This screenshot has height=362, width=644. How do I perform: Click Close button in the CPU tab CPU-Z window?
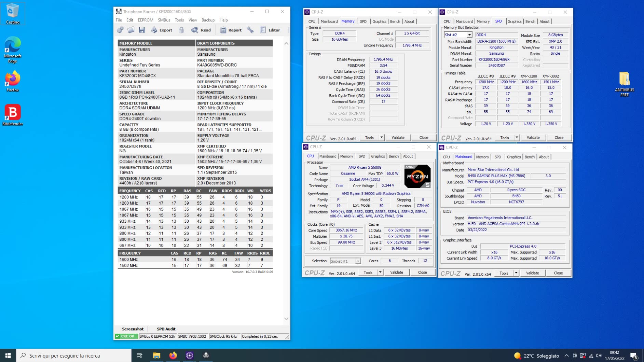coord(422,272)
